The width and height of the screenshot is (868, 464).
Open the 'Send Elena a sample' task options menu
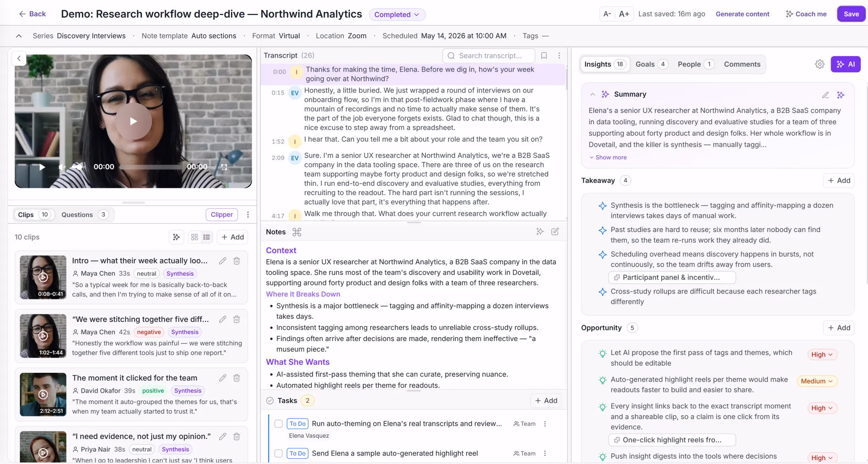(x=545, y=453)
